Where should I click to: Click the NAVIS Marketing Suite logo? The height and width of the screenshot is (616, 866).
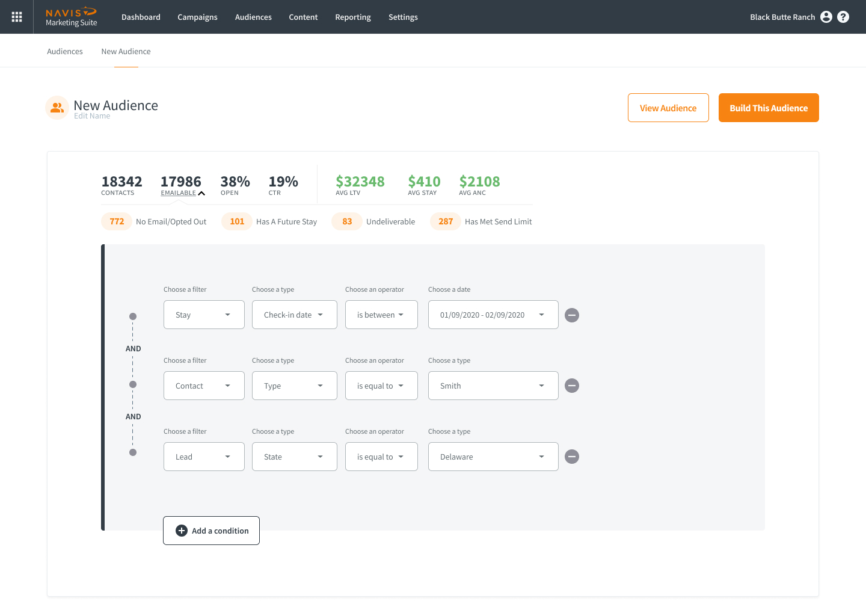point(71,17)
